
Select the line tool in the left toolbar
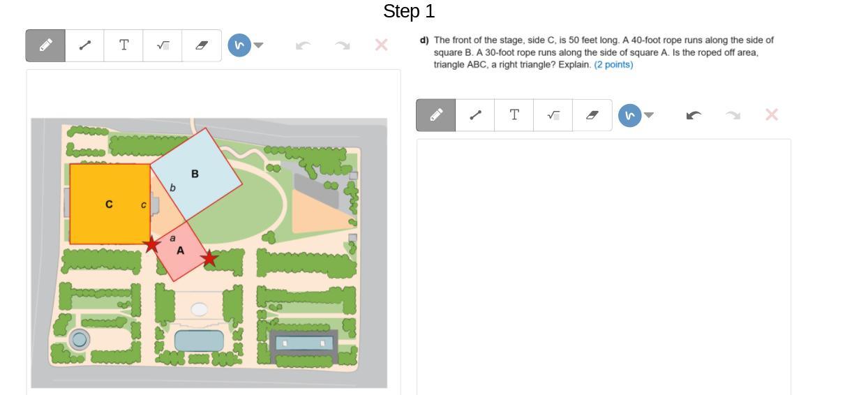point(85,45)
